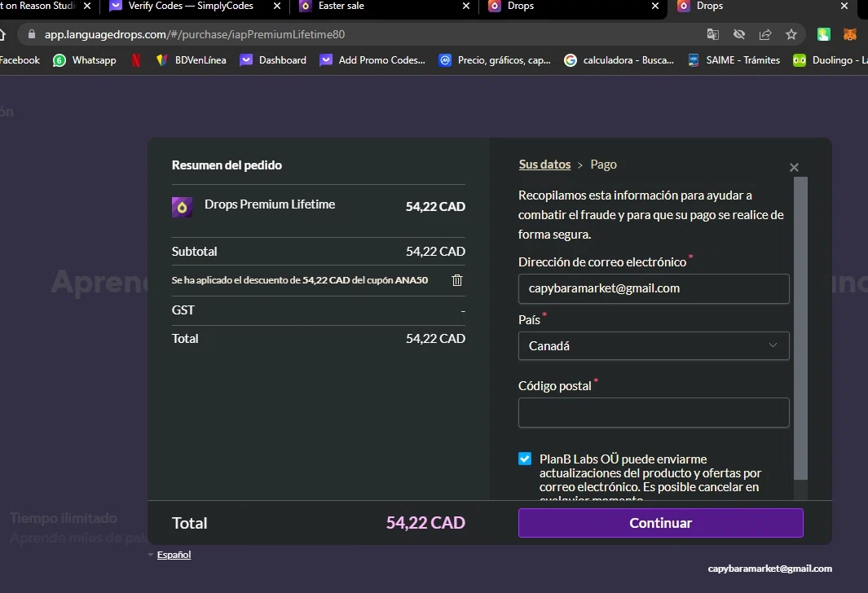The height and width of the screenshot is (593, 868).
Task: Remove the ANA50 coupon with trash icon
Action: coord(456,280)
